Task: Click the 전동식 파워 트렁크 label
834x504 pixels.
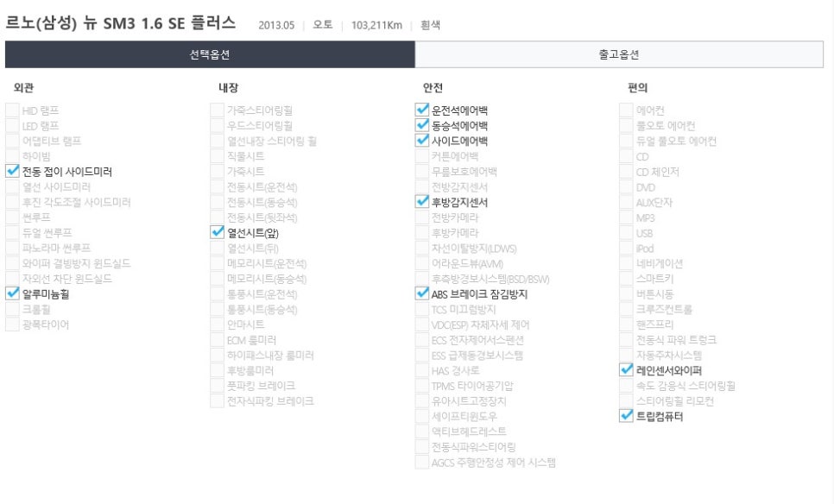Action: tap(676, 340)
